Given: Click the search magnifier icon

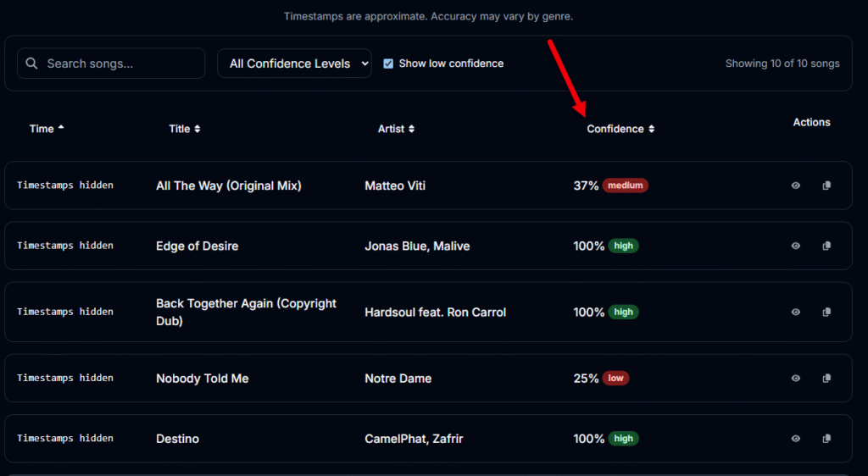Looking at the screenshot, I should coord(32,64).
